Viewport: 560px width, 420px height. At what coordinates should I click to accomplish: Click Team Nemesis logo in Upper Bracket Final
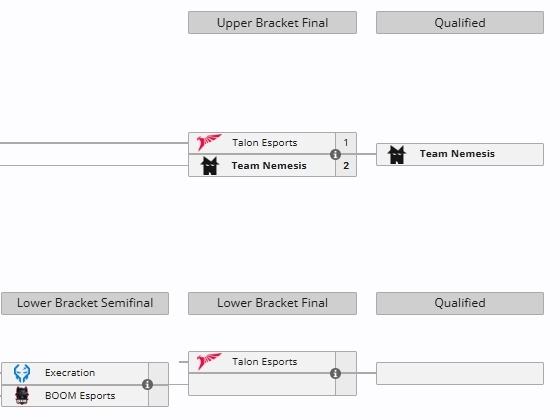[209, 166]
